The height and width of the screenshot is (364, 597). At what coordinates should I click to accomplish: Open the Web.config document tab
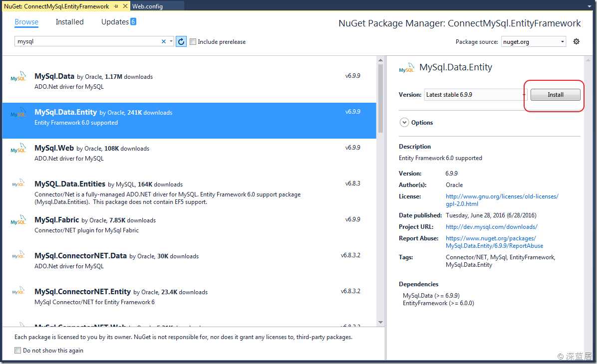tap(147, 6)
